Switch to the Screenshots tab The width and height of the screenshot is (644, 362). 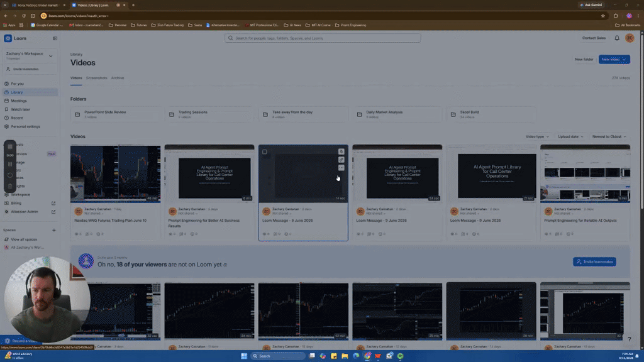click(x=96, y=78)
